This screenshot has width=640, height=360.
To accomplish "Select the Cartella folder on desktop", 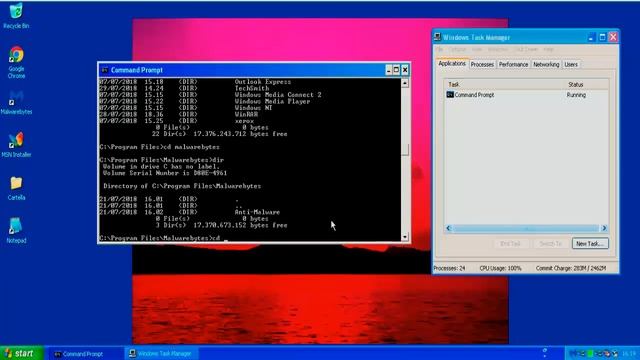I will point(16,188).
